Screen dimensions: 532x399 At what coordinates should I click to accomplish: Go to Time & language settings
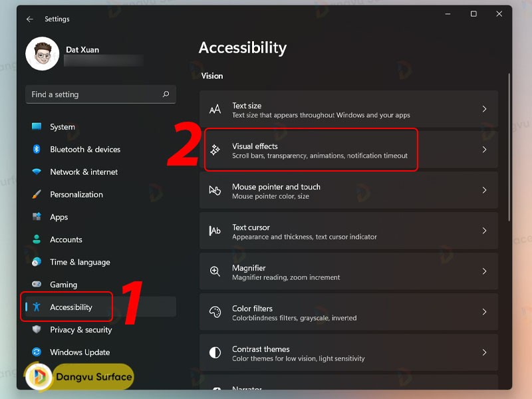pos(80,263)
